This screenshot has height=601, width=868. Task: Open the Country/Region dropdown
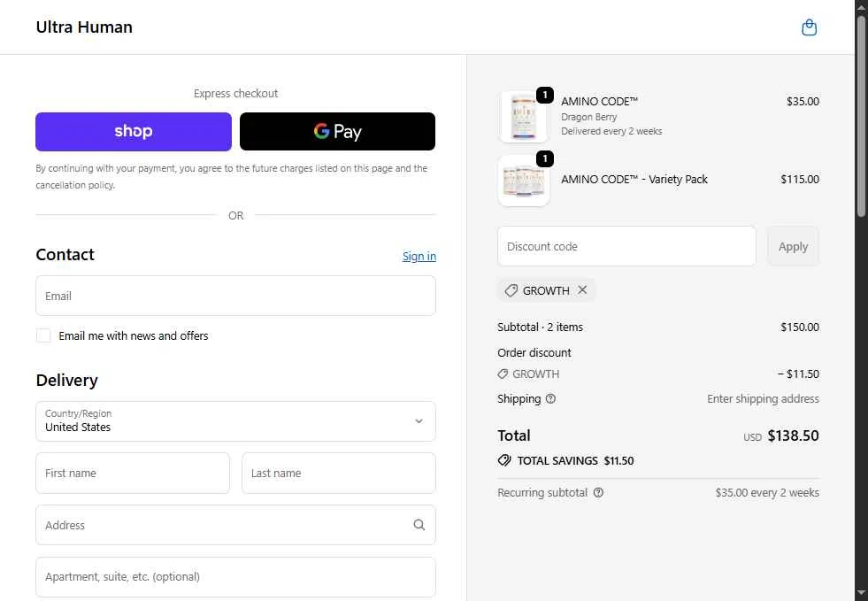pos(236,421)
